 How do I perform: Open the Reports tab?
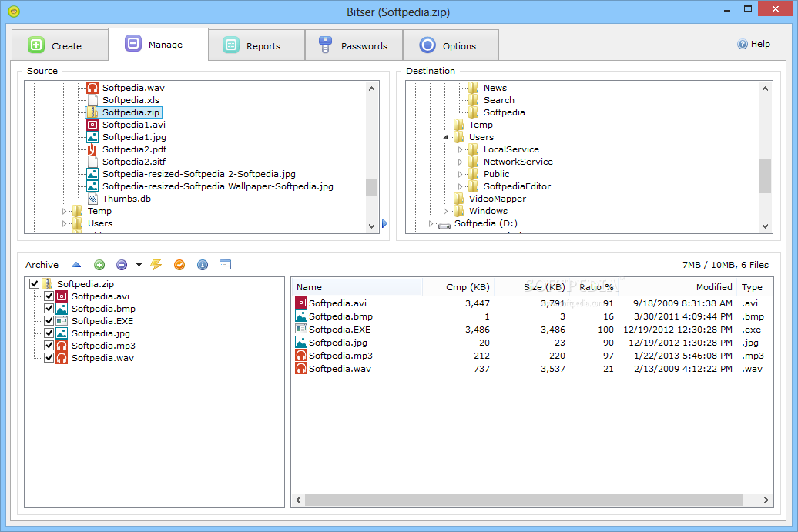tap(256, 45)
